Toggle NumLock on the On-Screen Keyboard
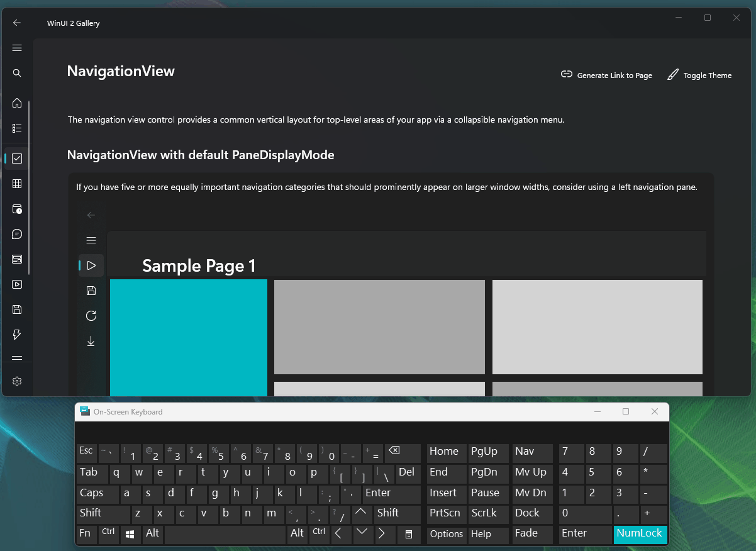This screenshot has width=756, height=551. coord(640,535)
